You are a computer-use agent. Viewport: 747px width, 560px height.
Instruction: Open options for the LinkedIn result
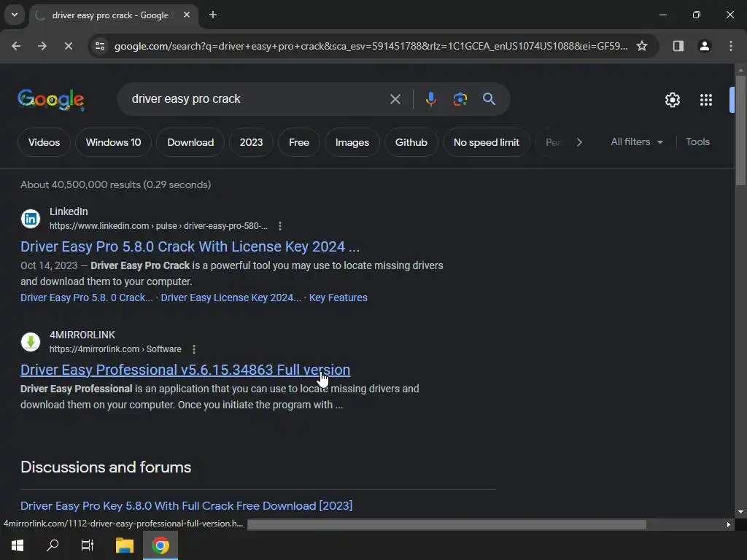(279, 226)
